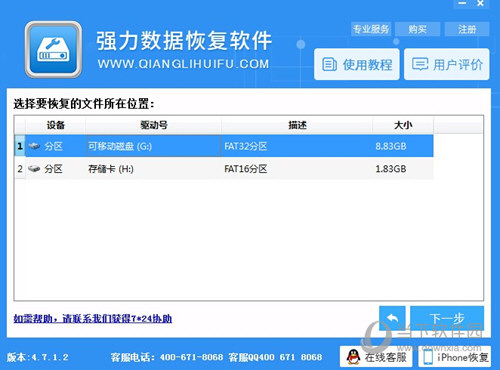Screen dimensions: 500x370
Task: Click the 大小 column header
Action: click(x=403, y=125)
